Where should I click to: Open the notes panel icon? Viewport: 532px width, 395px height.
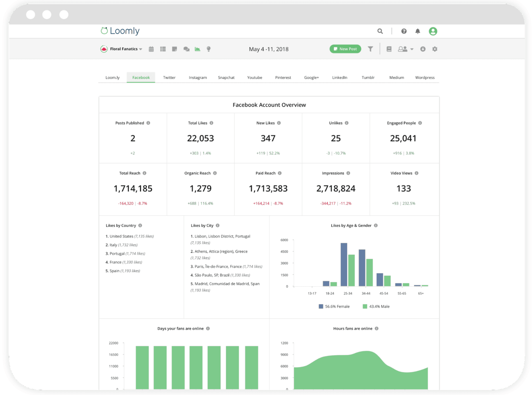pyautogui.click(x=175, y=49)
